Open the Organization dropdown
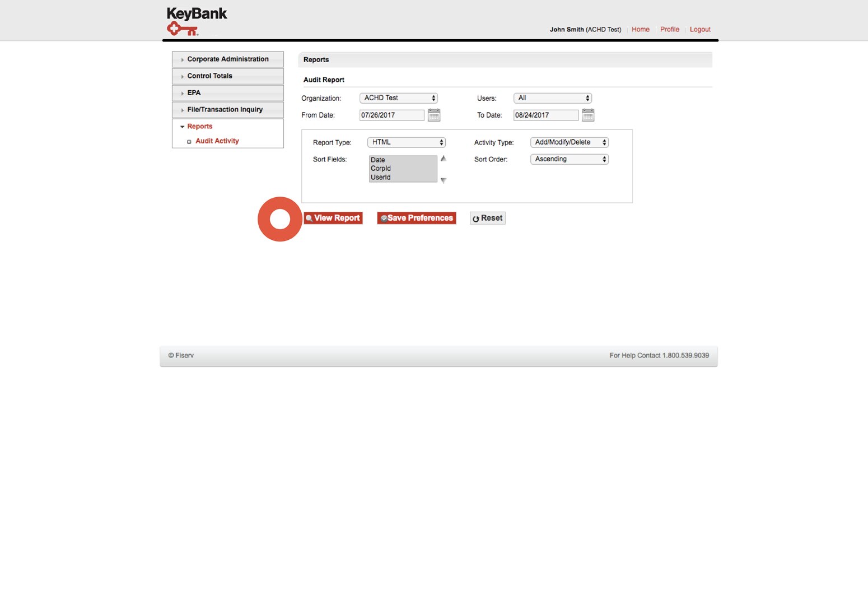868x609 pixels. point(398,98)
